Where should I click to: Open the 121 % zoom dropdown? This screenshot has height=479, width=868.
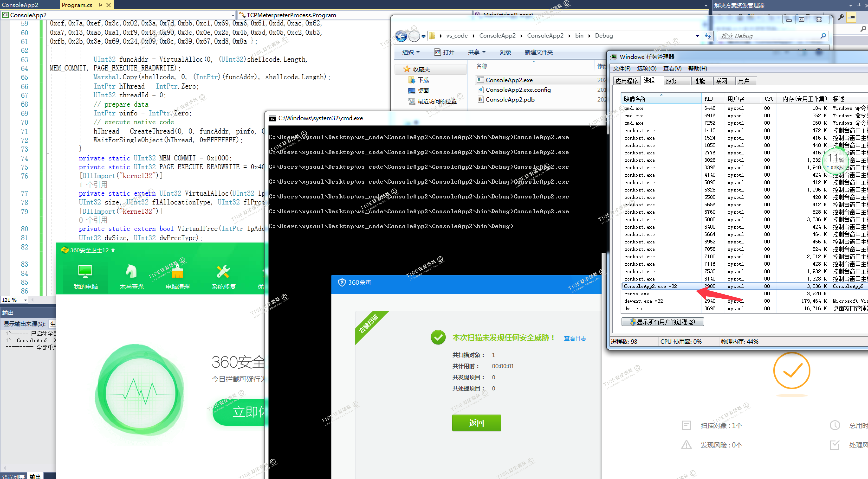pos(25,300)
